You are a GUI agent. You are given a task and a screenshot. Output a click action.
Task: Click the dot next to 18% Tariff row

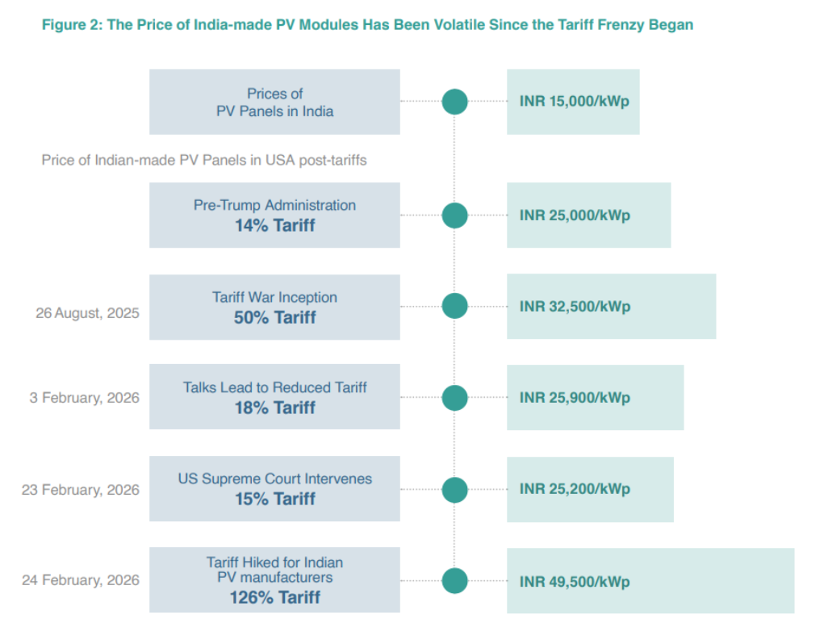point(454,398)
